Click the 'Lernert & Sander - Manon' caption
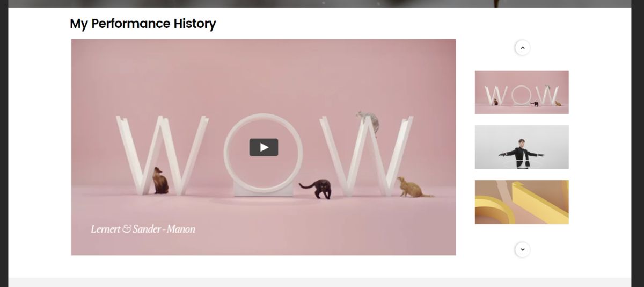The width and height of the screenshot is (644, 287). [143, 229]
